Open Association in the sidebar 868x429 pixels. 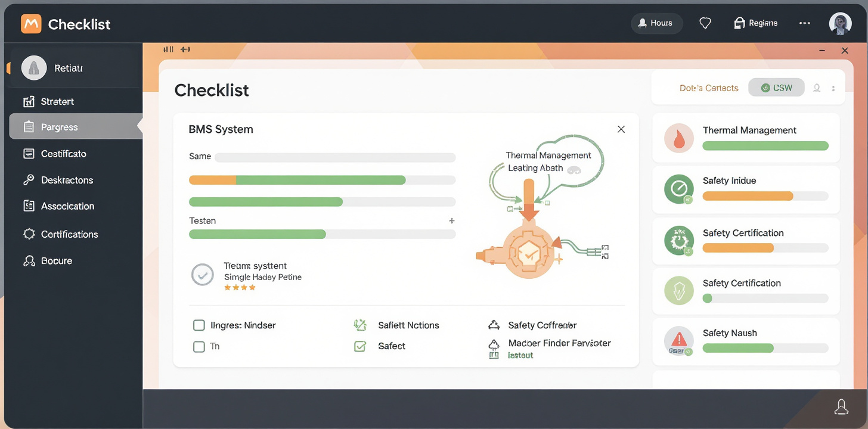tap(67, 206)
